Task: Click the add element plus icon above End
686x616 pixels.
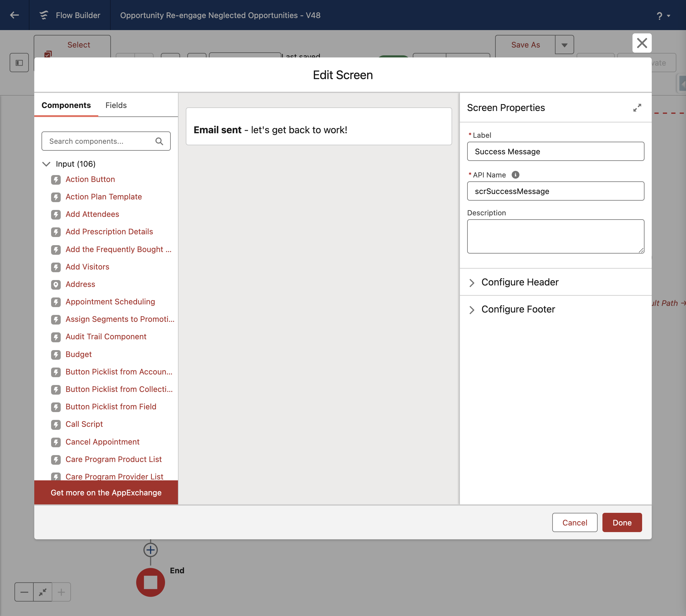Action: (151, 550)
